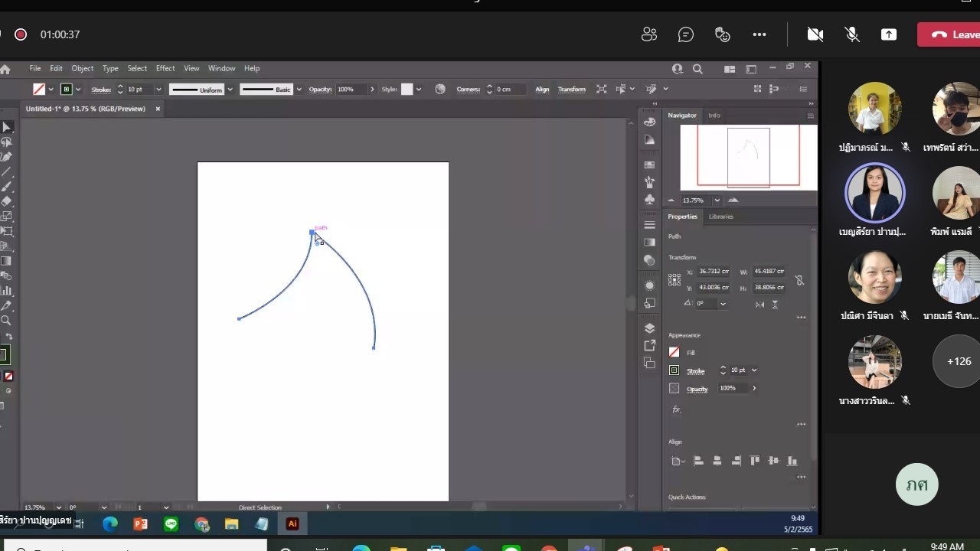Open the stroke color dropdown in control bar

(x=78, y=90)
